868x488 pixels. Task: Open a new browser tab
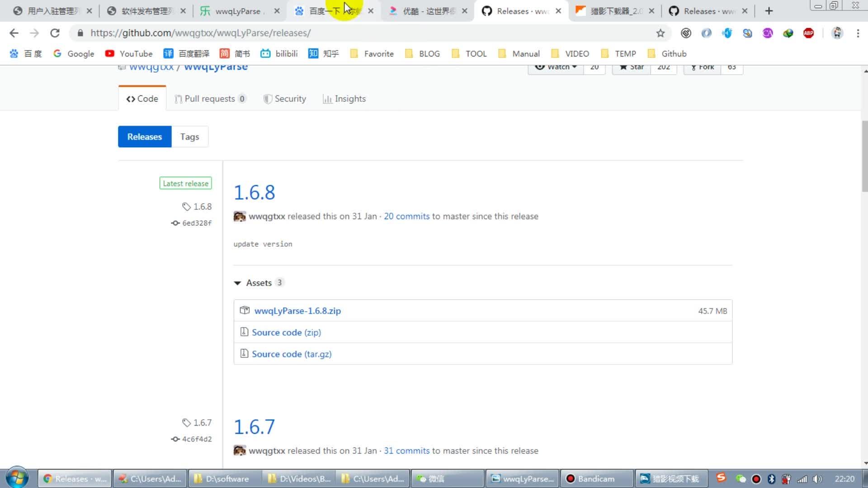[769, 11]
